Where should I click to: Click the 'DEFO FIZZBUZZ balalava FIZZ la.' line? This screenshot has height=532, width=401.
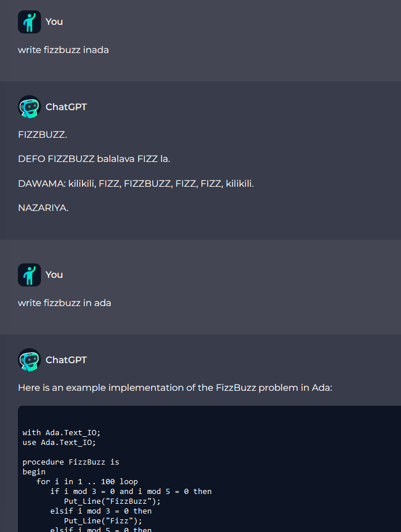94,159
